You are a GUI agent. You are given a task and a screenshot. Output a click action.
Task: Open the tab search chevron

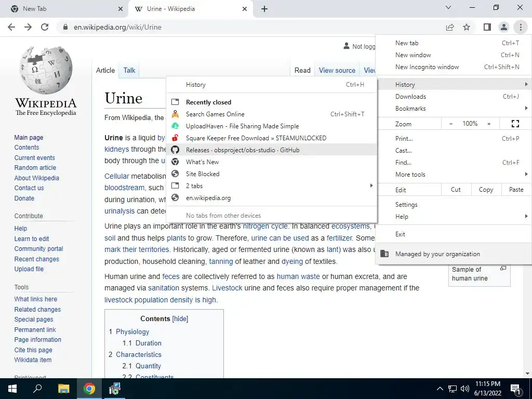point(448,7)
